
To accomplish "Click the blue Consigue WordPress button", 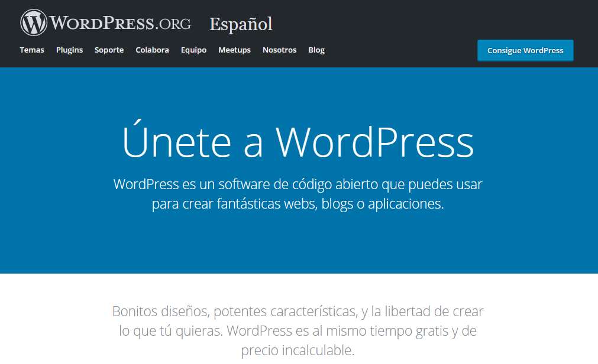I will point(525,50).
